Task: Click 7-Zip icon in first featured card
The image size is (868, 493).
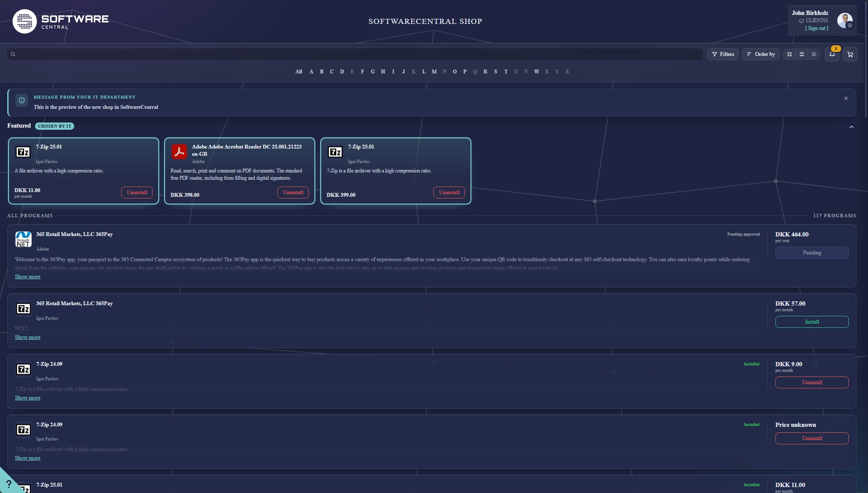Action: tap(23, 152)
